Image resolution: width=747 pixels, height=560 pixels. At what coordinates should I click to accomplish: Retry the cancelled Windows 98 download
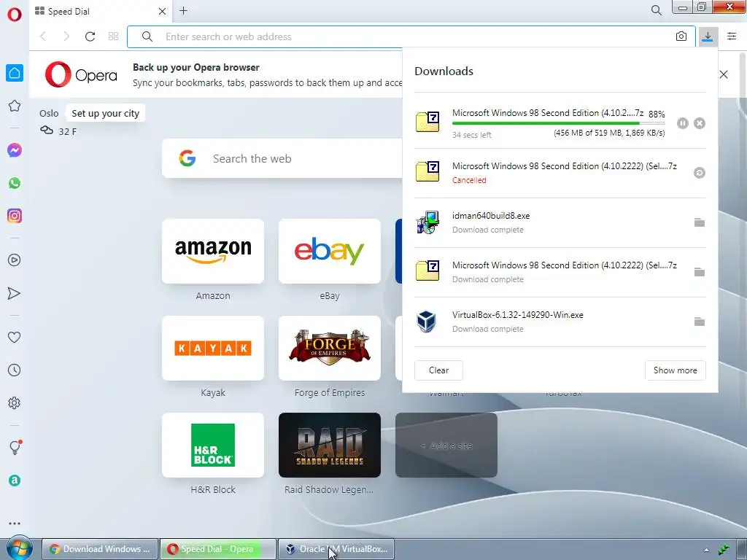pyautogui.click(x=700, y=173)
